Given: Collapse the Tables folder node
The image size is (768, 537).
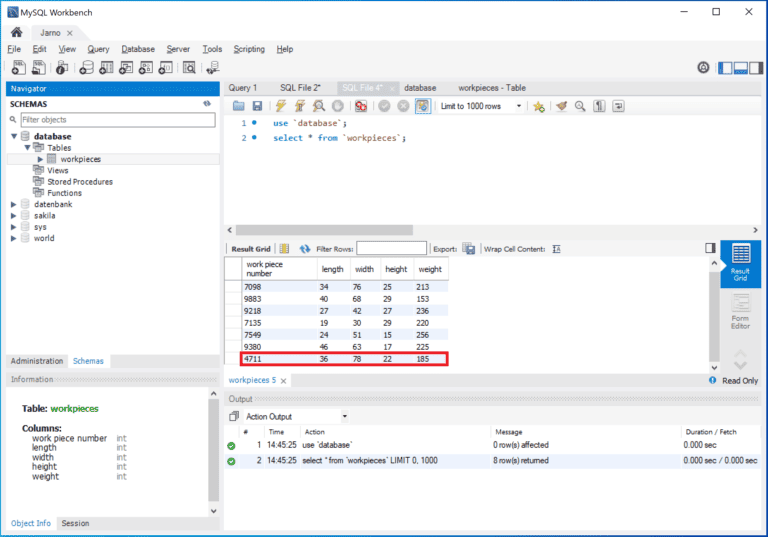Looking at the screenshot, I should 27,147.
